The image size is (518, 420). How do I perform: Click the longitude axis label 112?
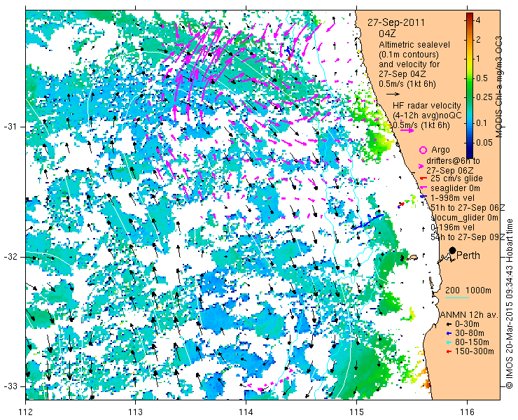(x=26, y=412)
